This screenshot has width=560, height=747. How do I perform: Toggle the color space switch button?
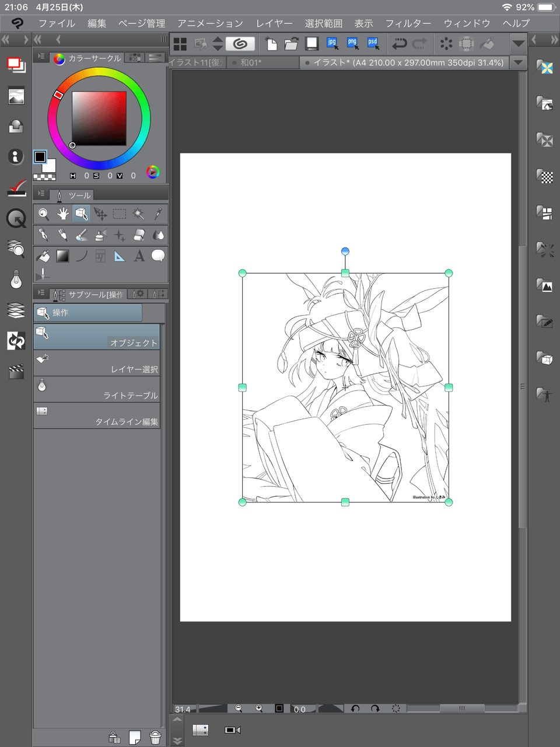pyautogui.click(x=153, y=172)
